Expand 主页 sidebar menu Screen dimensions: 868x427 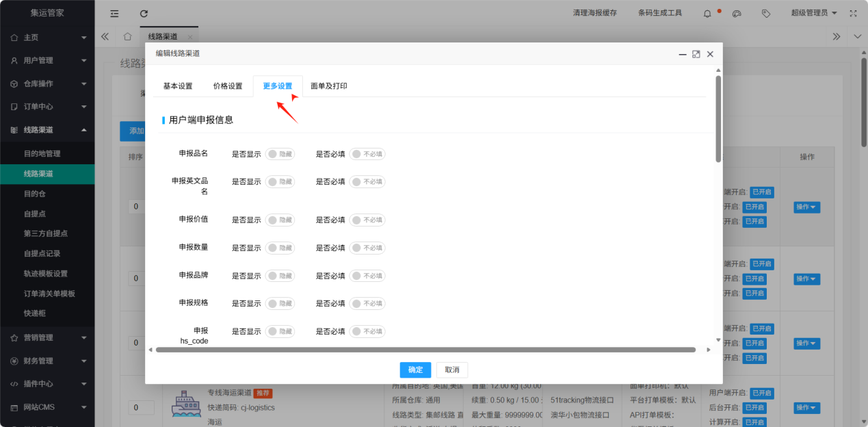[x=47, y=37]
